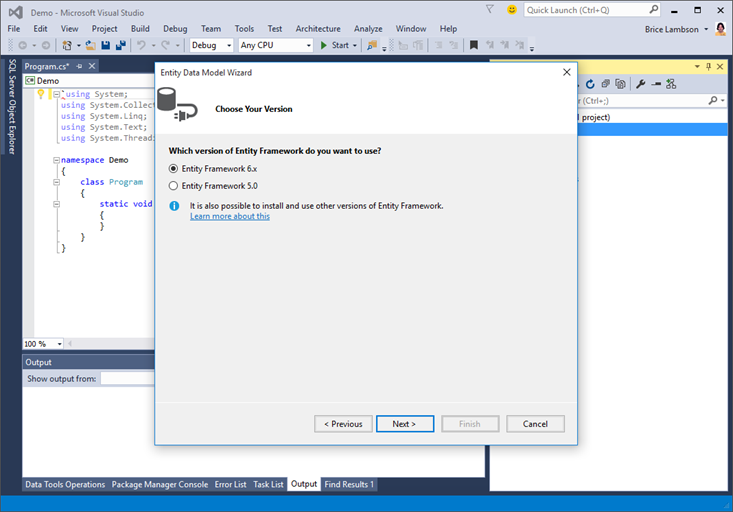The image size is (733, 512).
Task: Switch to the Package Manager Console tab
Action: coord(159,484)
